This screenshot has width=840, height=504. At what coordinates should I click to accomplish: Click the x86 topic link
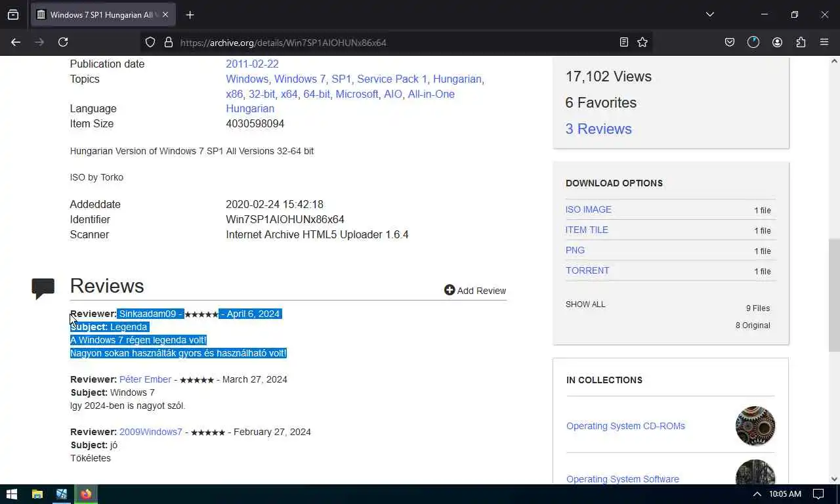pos(234,94)
